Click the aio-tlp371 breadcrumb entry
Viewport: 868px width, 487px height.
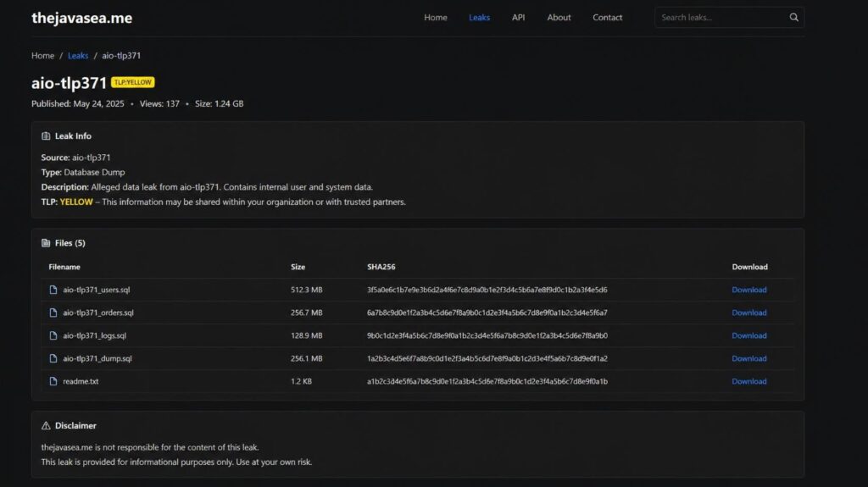click(x=121, y=55)
